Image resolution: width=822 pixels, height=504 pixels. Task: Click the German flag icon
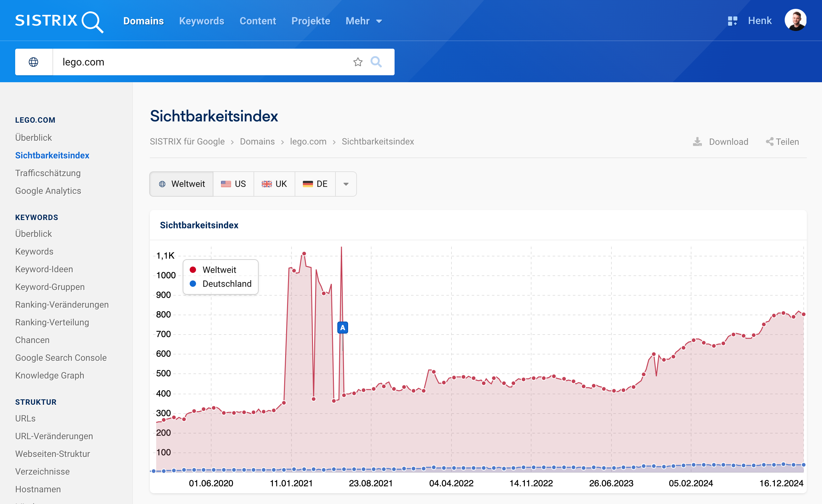[x=308, y=184]
